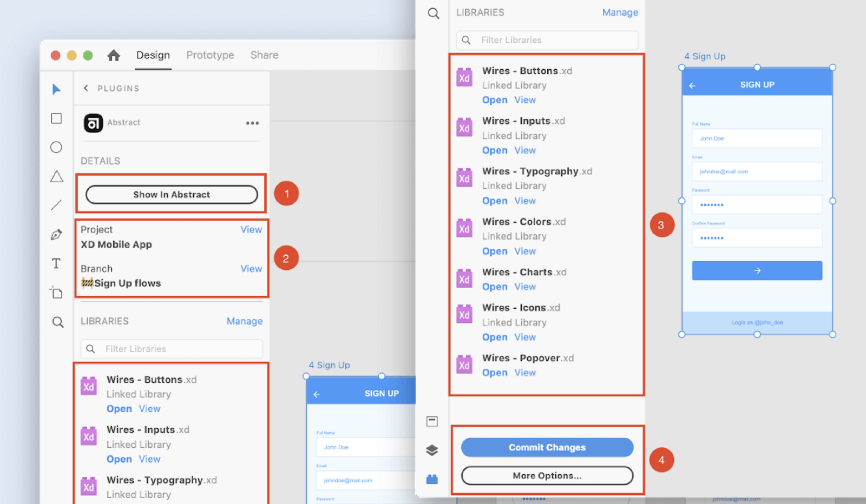Click the Xd icon for Wires - Charts
This screenshot has width=866, height=504.
coord(464,279)
